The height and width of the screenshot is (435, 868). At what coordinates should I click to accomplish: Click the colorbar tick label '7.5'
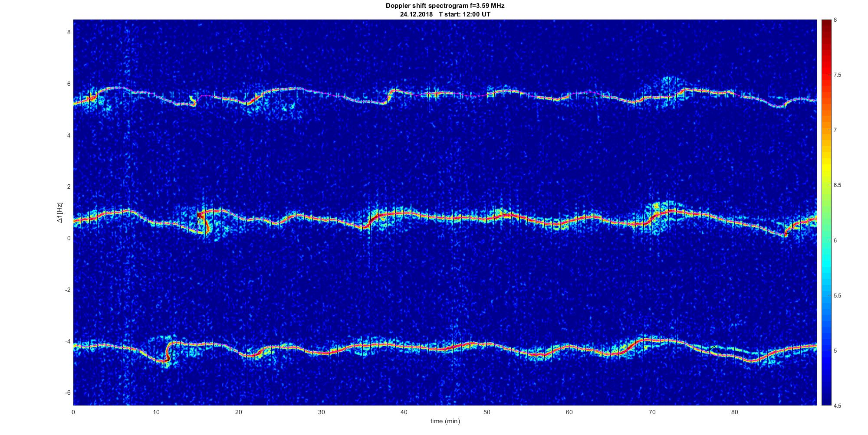pyautogui.click(x=838, y=75)
